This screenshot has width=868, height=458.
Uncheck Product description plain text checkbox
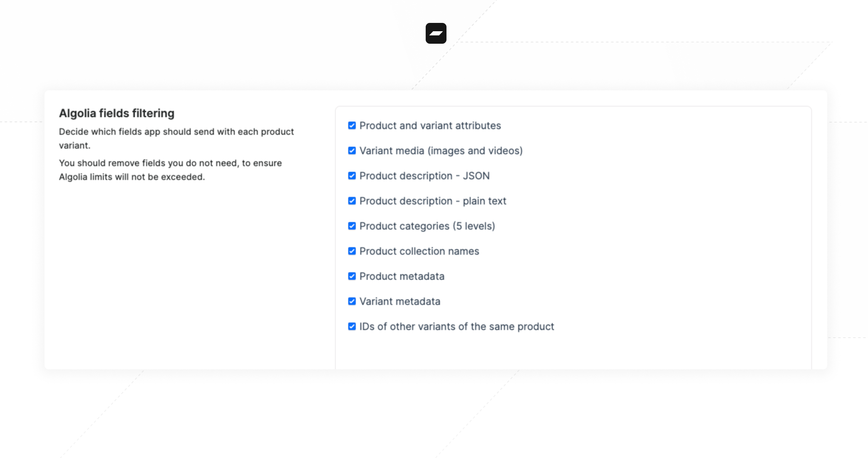pos(352,201)
